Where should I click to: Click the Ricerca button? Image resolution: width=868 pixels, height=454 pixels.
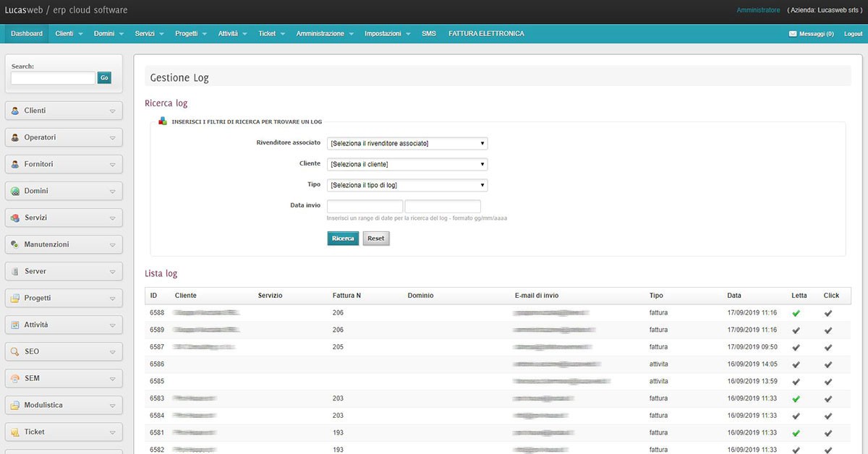343,238
